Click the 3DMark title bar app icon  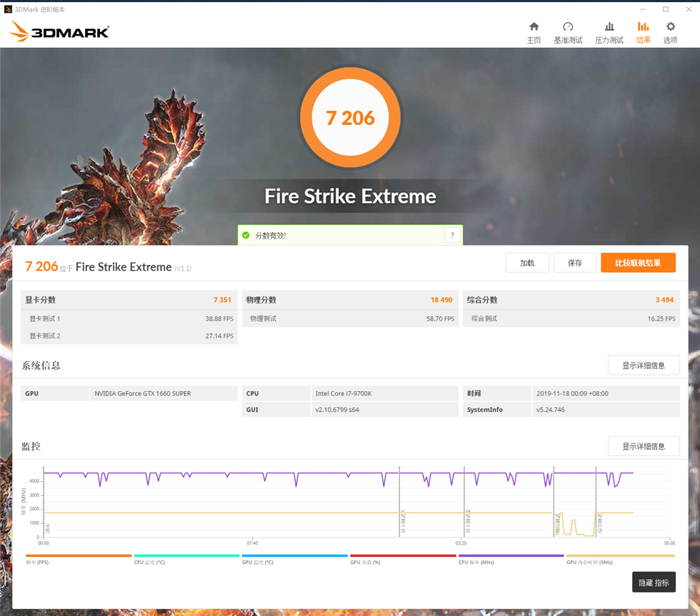tap(8, 9)
